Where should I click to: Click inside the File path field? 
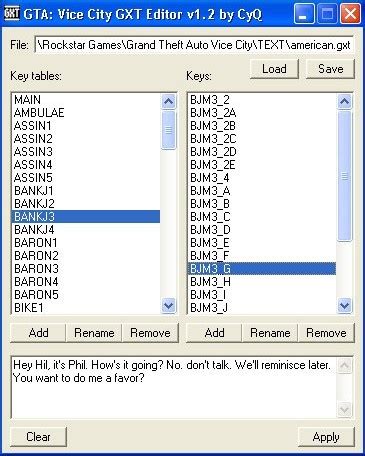194,45
